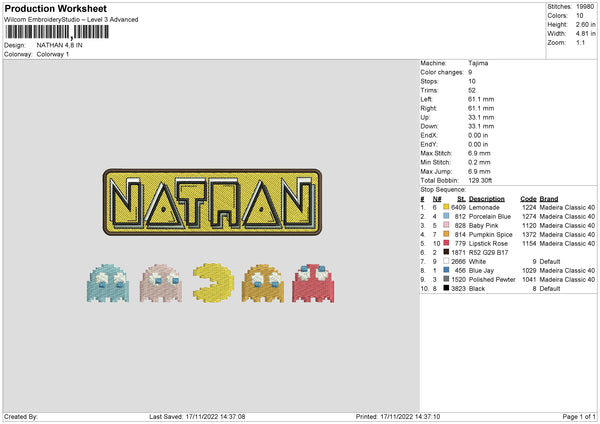Click the Height value 2.60 in
Viewport: 600px width, 424px height.
(x=585, y=24)
